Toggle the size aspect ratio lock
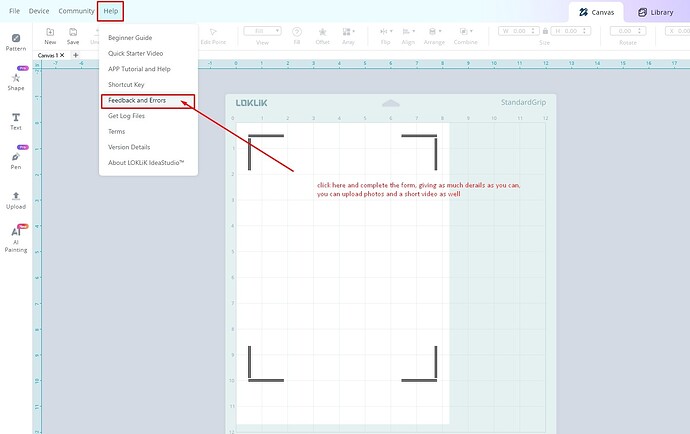Screen dimensions: 690x434 coord(545,31)
